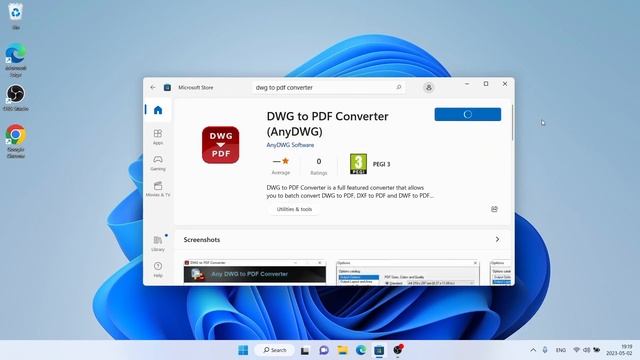Show hidden system tray icons
640x360 pixels.
[x=533, y=350]
